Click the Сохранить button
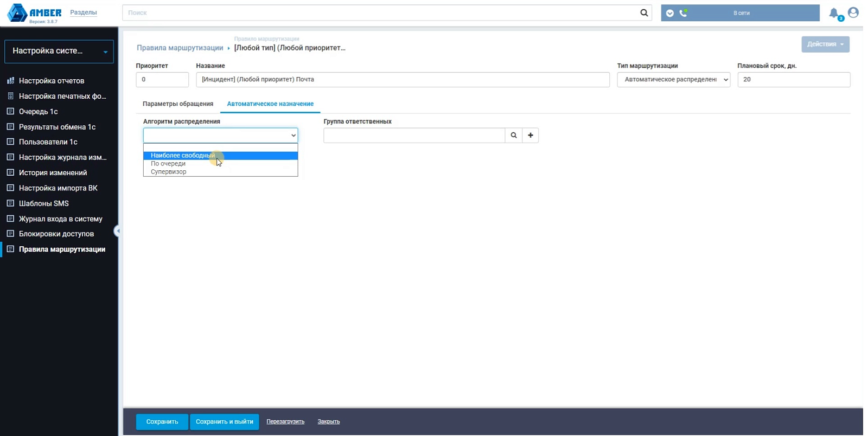This screenshot has width=868, height=436. pyautogui.click(x=162, y=421)
